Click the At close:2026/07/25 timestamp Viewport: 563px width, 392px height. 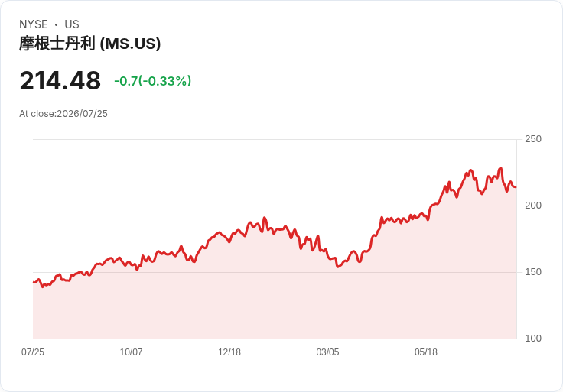tap(63, 114)
